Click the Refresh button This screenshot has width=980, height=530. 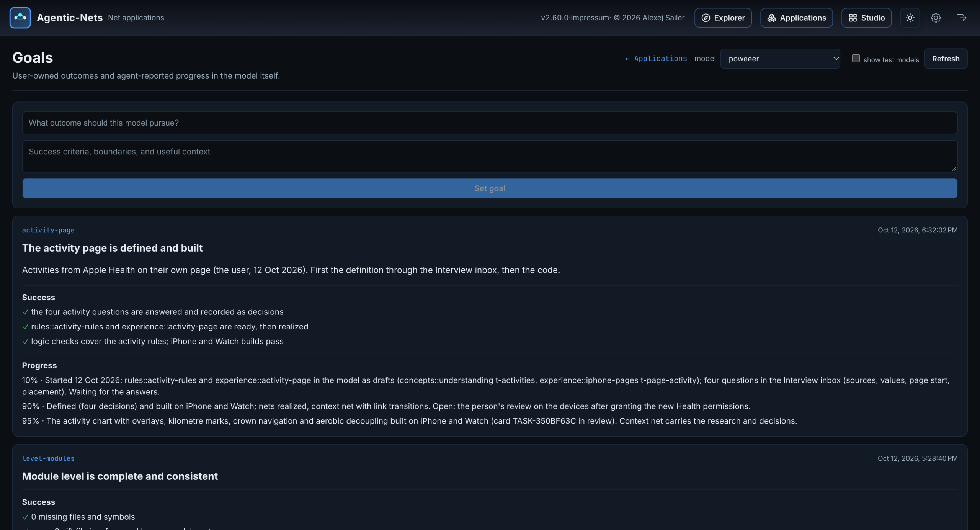[x=946, y=59]
